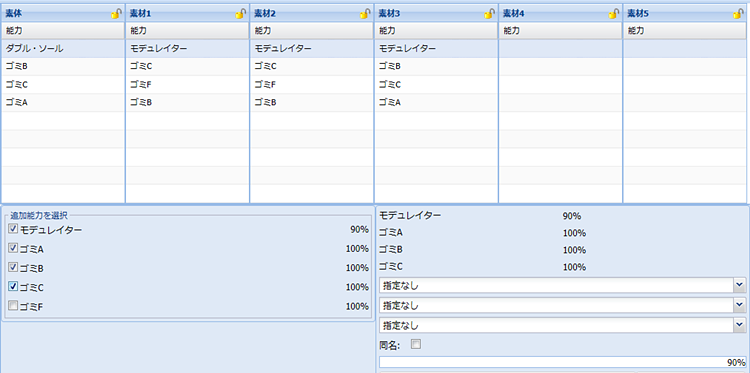
Task: Click the 素材3 panel title
Action: click(389, 14)
